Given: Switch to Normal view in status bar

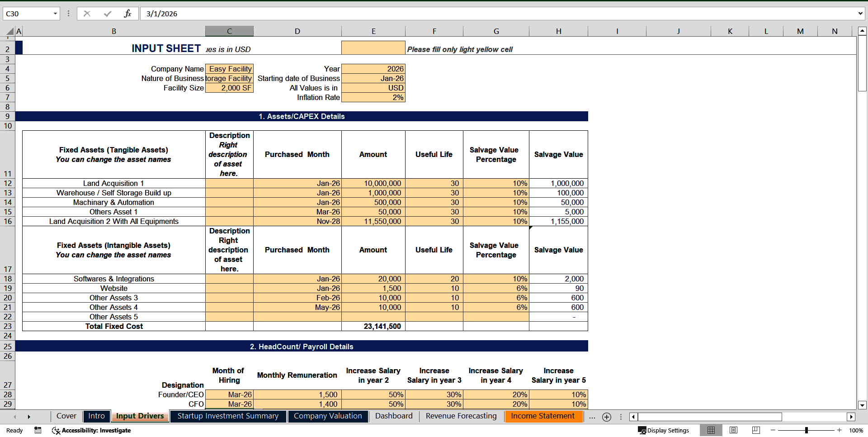Looking at the screenshot, I should (x=711, y=430).
